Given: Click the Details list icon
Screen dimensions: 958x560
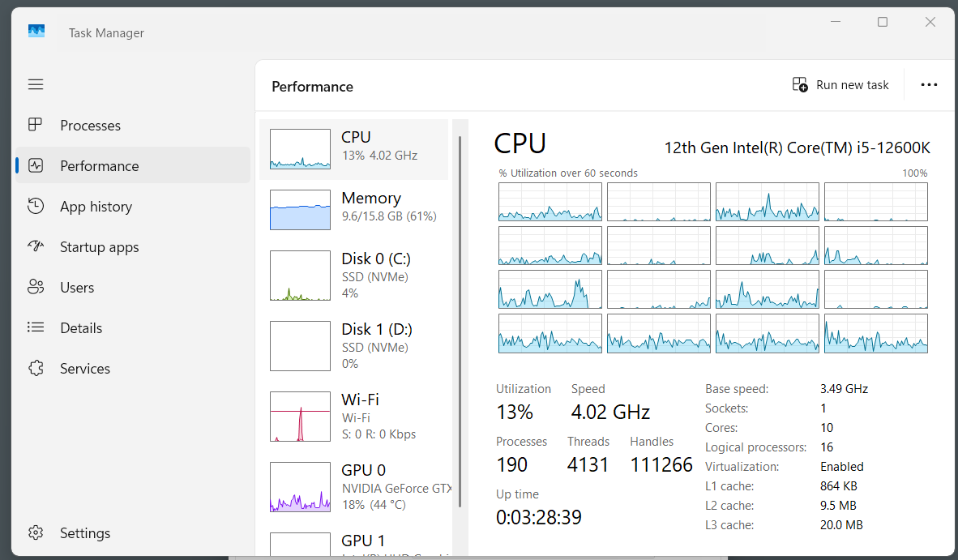Looking at the screenshot, I should click(x=36, y=327).
